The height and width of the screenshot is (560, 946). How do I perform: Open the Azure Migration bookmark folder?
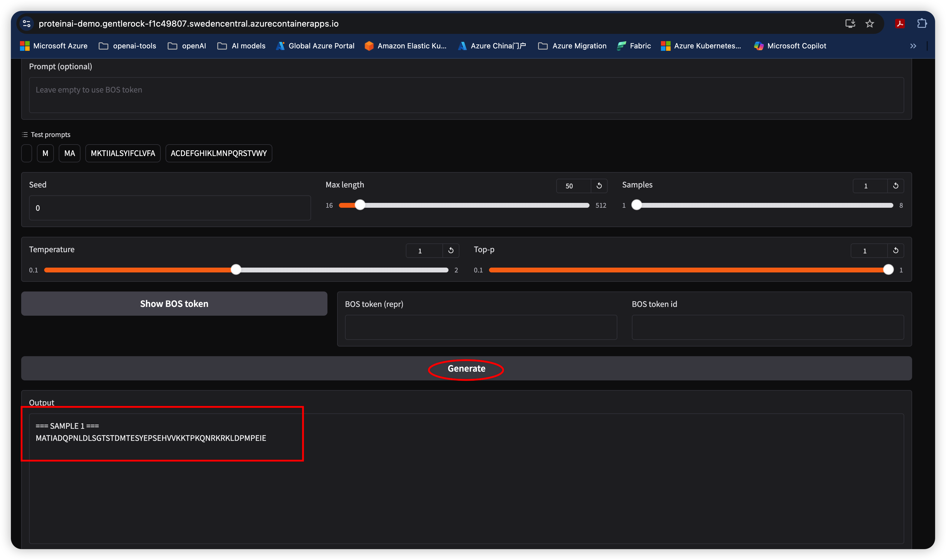pos(572,46)
